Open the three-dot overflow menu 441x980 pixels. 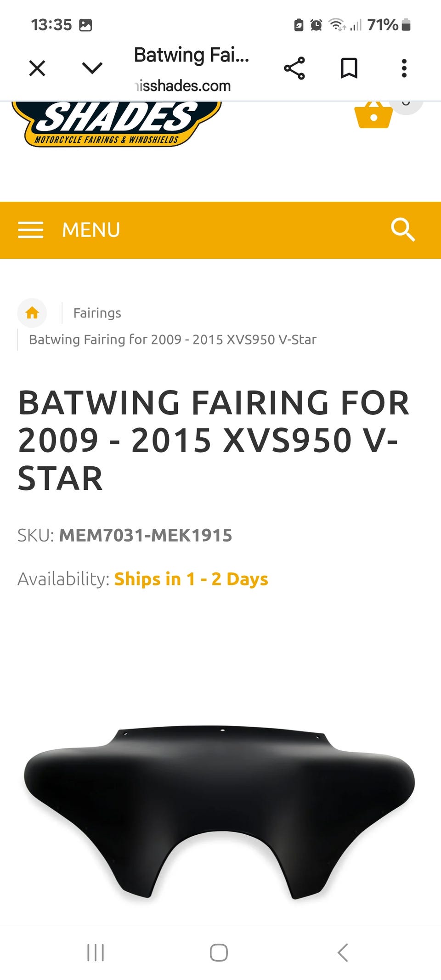404,68
